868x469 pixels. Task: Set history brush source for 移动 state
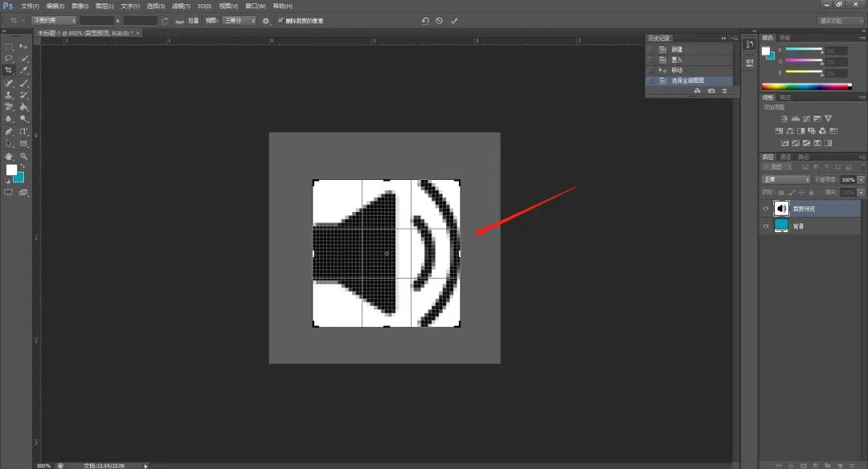651,70
